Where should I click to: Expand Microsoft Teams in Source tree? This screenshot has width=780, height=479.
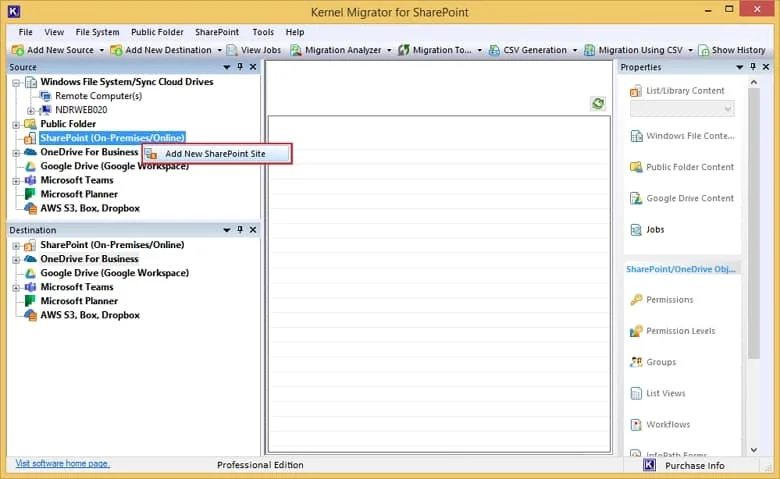[x=16, y=181]
